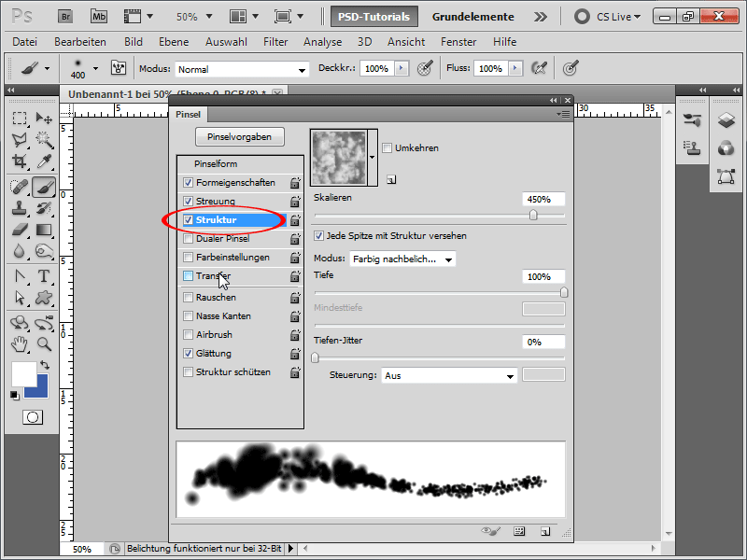Select the Brush tool in toolbox

point(44,187)
